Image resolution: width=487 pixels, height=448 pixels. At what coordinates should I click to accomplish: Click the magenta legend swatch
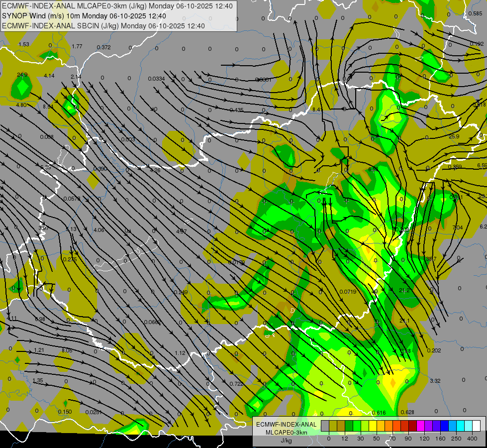coord(420,426)
